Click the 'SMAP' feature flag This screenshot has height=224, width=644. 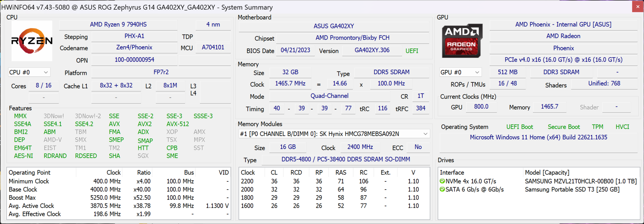145,141
